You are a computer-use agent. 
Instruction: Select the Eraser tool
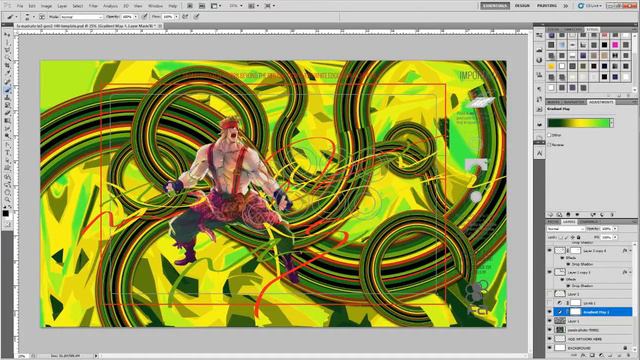click(7, 113)
